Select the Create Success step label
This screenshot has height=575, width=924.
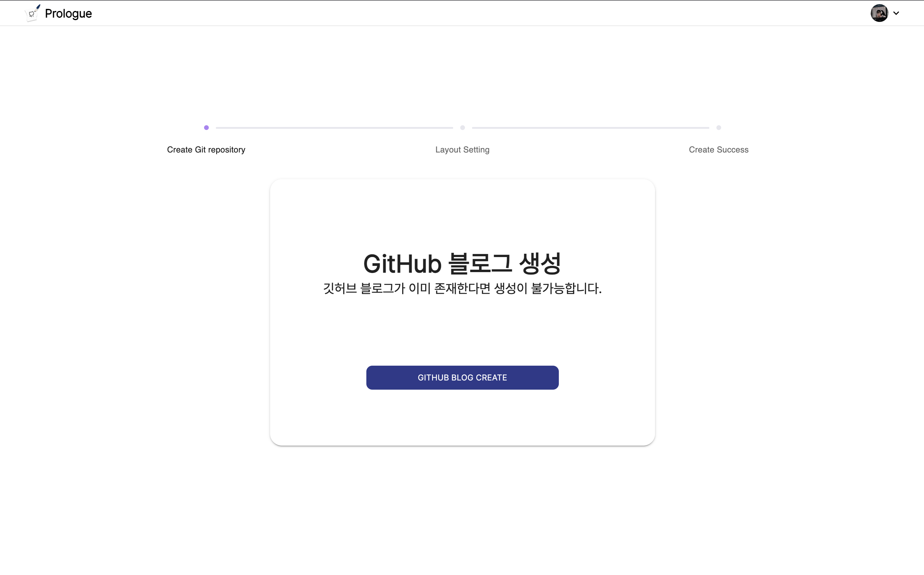tap(718, 150)
